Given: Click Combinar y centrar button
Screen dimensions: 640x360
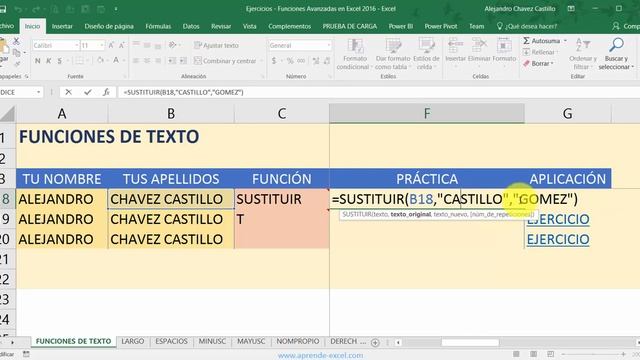Looking at the screenshot, I should tap(225, 61).
